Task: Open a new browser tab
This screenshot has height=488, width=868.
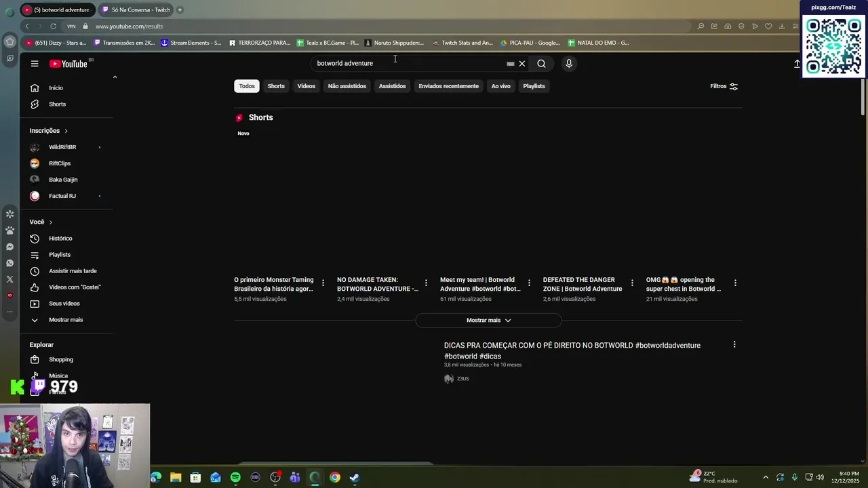Action: tap(180, 9)
